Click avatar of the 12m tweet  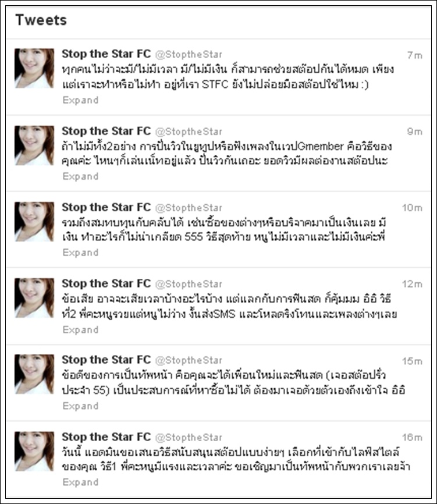click(34, 297)
